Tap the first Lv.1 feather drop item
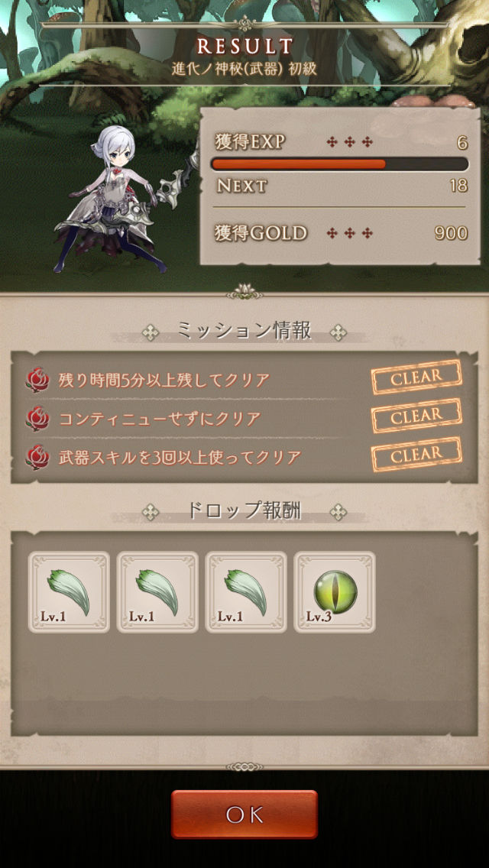The image size is (489, 868). coord(69,591)
